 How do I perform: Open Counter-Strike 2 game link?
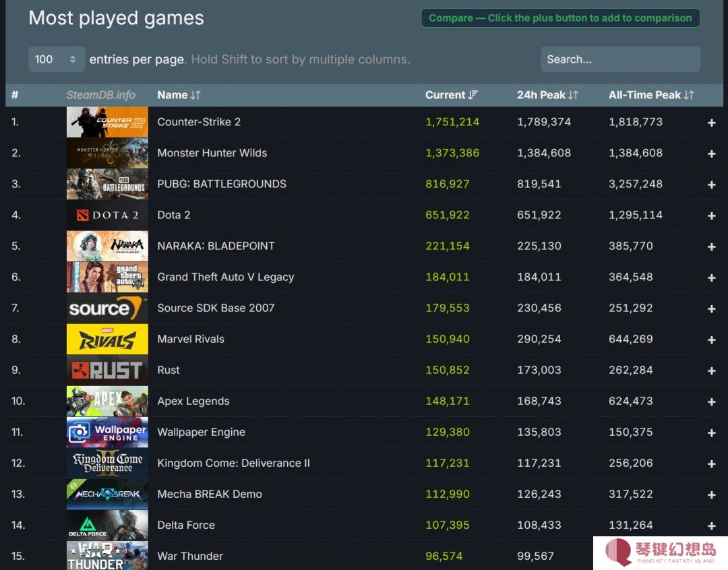tap(199, 122)
